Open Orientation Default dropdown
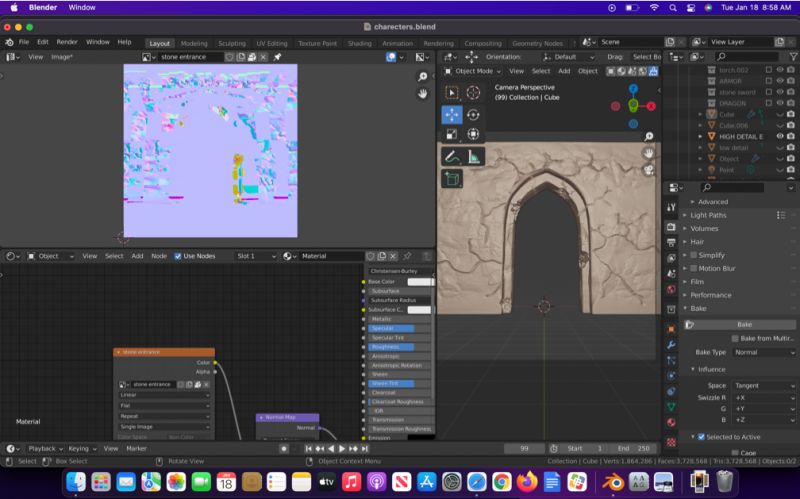 click(x=568, y=57)
